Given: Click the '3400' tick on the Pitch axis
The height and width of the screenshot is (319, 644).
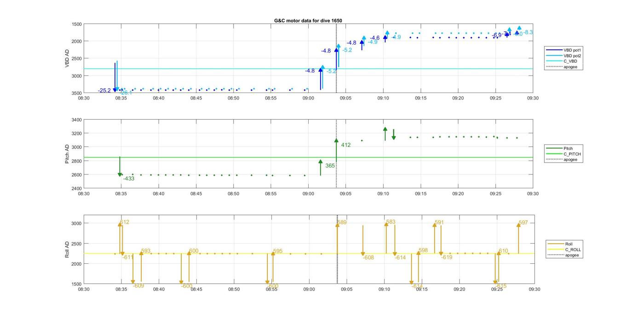Looking at the screenshot, I should point(77,120).
